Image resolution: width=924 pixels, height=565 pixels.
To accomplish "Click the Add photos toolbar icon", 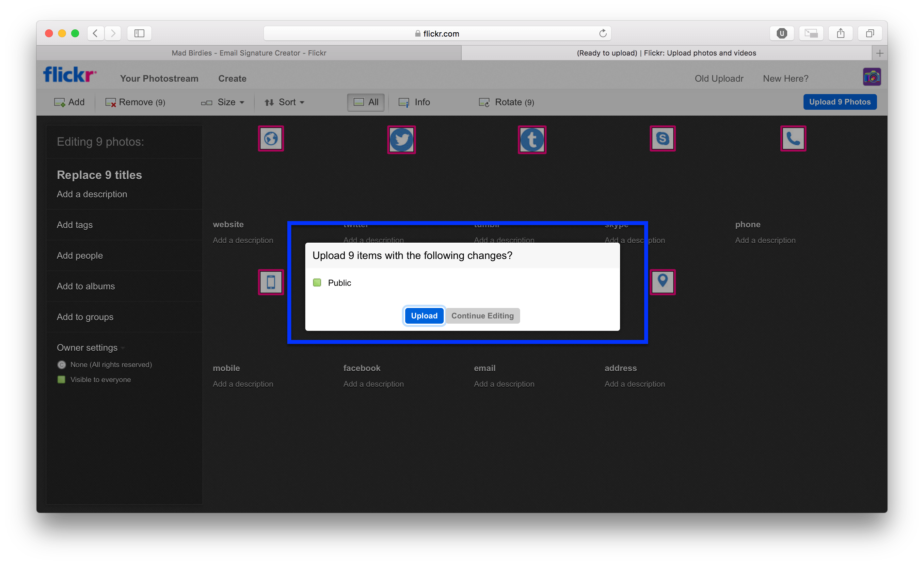I will point(69,102).
